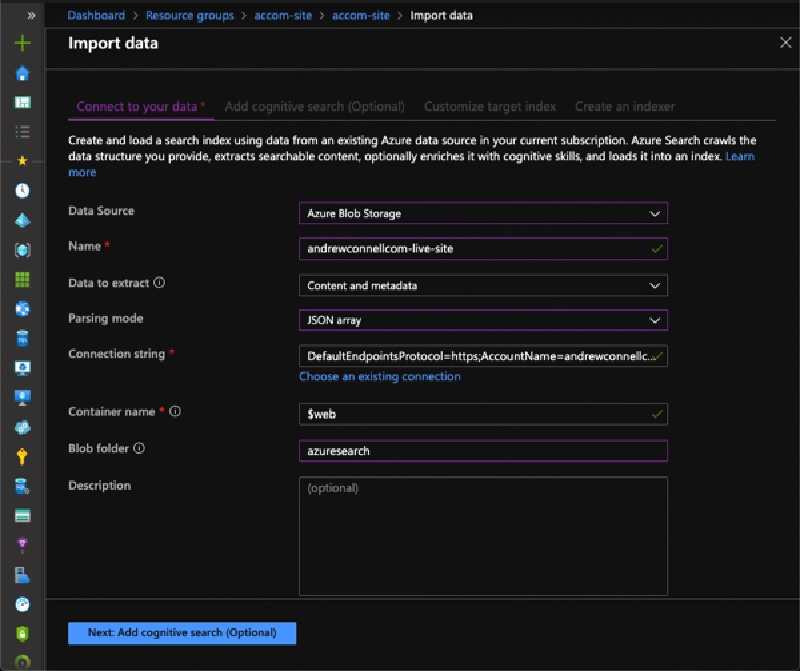Click the Blob folder field containing azuresearch
This screenshot has height=671, width=800.
click(x=483, y=451)
